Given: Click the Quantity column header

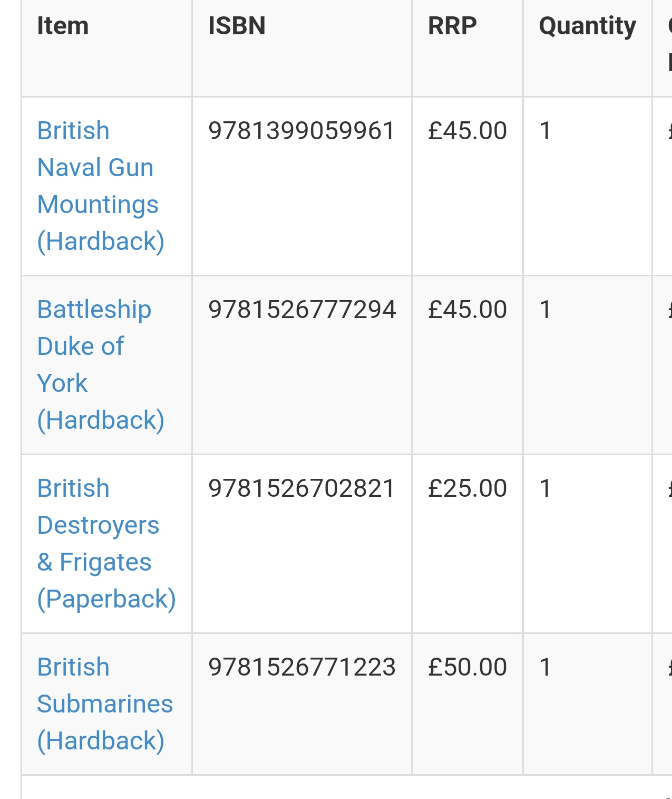Looking at the screenshot, I should pyautogui.click(x=587, y=26).
